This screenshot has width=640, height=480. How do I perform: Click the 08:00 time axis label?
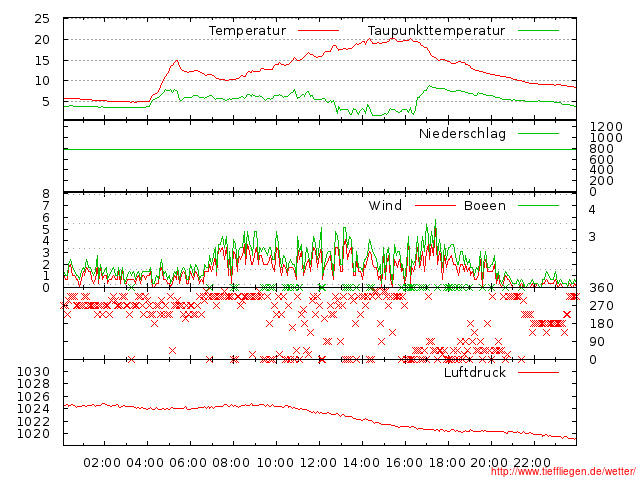pos(231,463)
